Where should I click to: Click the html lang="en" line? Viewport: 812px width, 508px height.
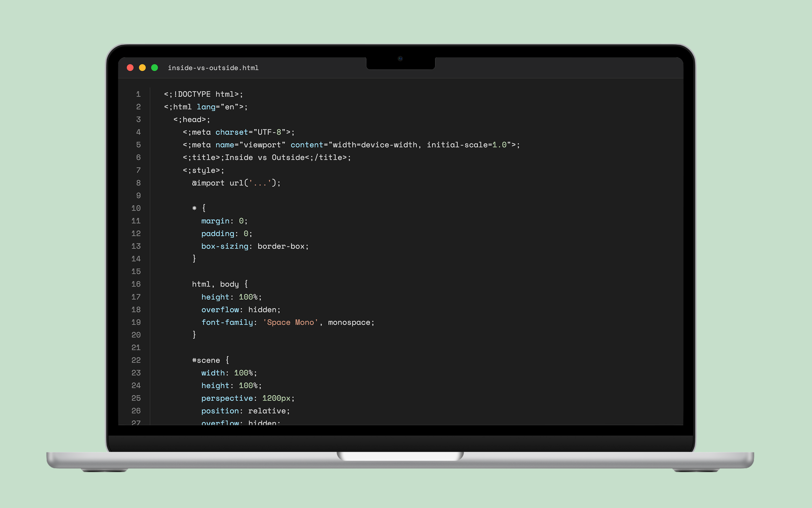[x=206, y=107]
